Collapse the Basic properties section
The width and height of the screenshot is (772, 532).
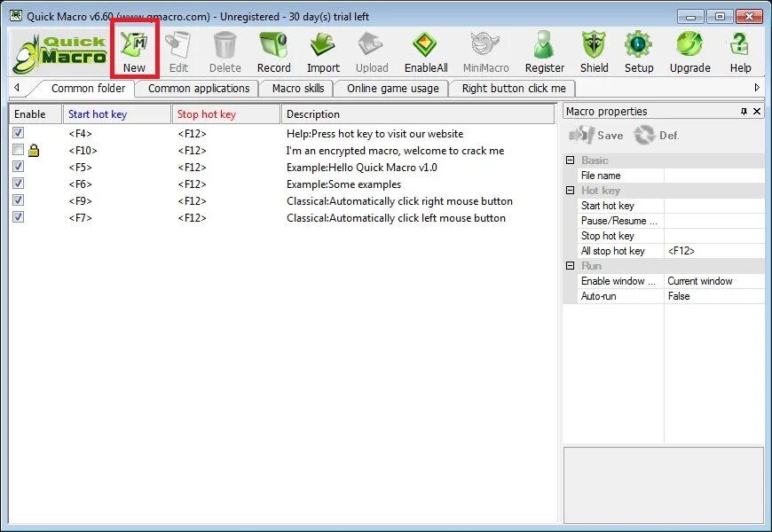(x=571, y=160)
